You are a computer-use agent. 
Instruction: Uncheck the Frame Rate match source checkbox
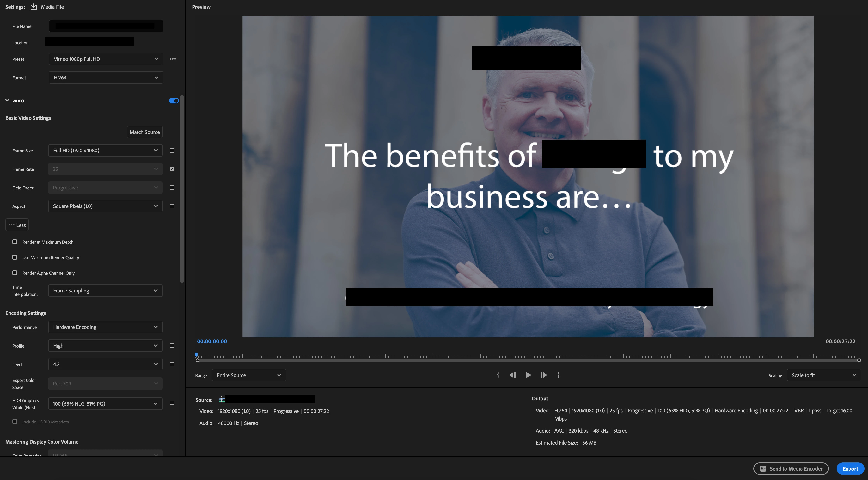[x=172, y=169]
